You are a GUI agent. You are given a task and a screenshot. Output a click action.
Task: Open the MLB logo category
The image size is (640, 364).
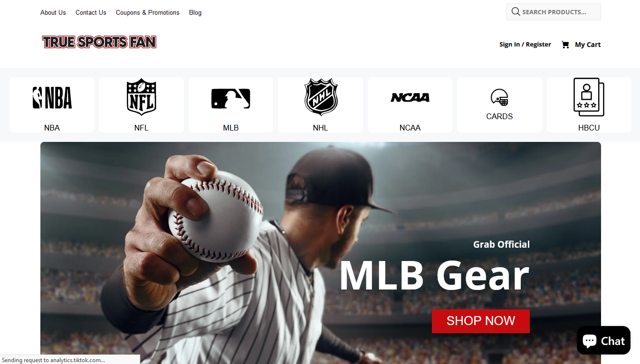[231, 99]
